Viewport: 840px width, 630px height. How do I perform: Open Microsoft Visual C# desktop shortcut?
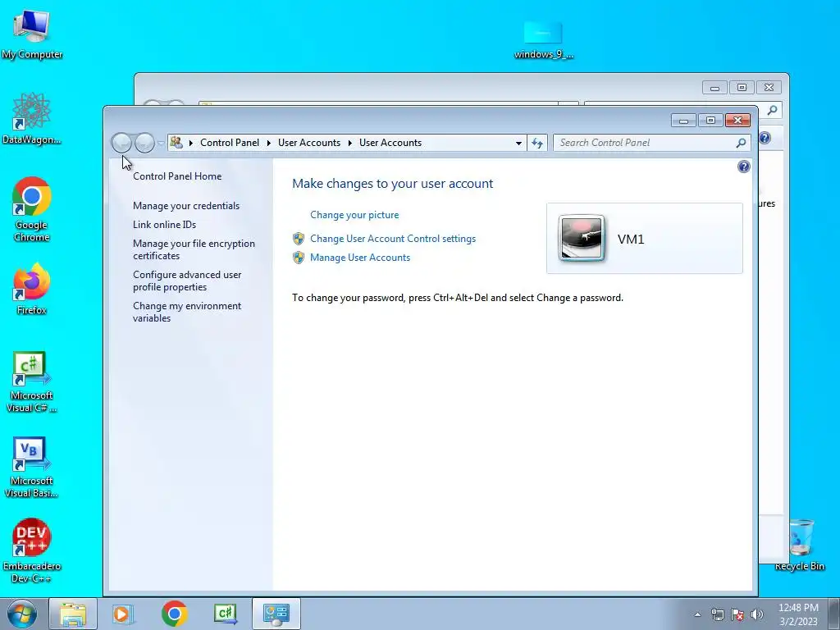click(32, 381)
